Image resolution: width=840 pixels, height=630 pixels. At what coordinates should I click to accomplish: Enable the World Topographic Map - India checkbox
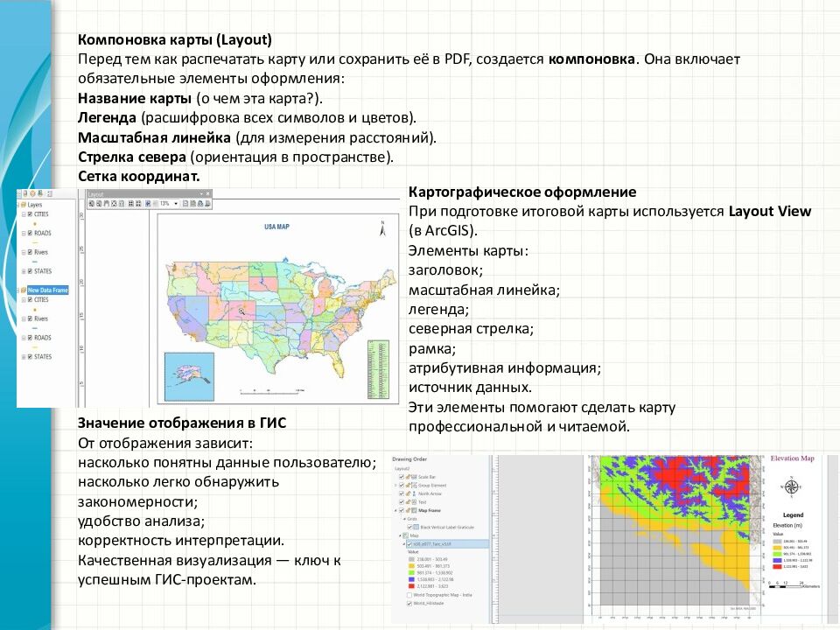[x=409, y=594]
